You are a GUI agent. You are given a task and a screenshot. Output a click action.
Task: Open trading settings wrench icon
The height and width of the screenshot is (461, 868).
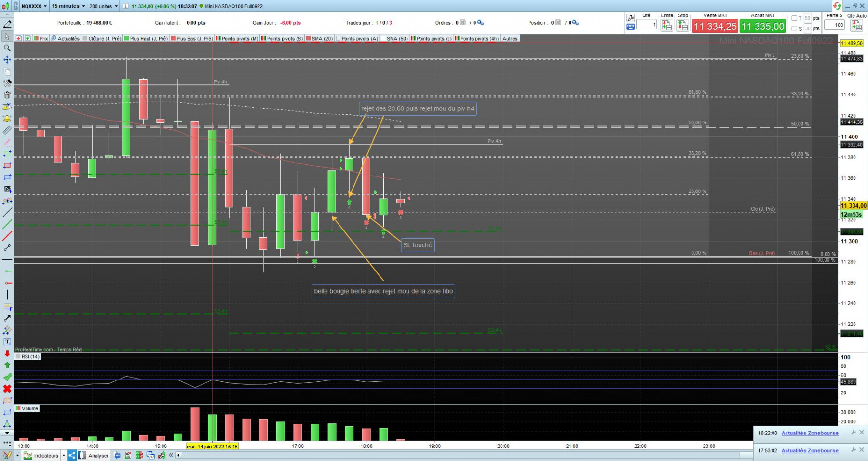630,18
